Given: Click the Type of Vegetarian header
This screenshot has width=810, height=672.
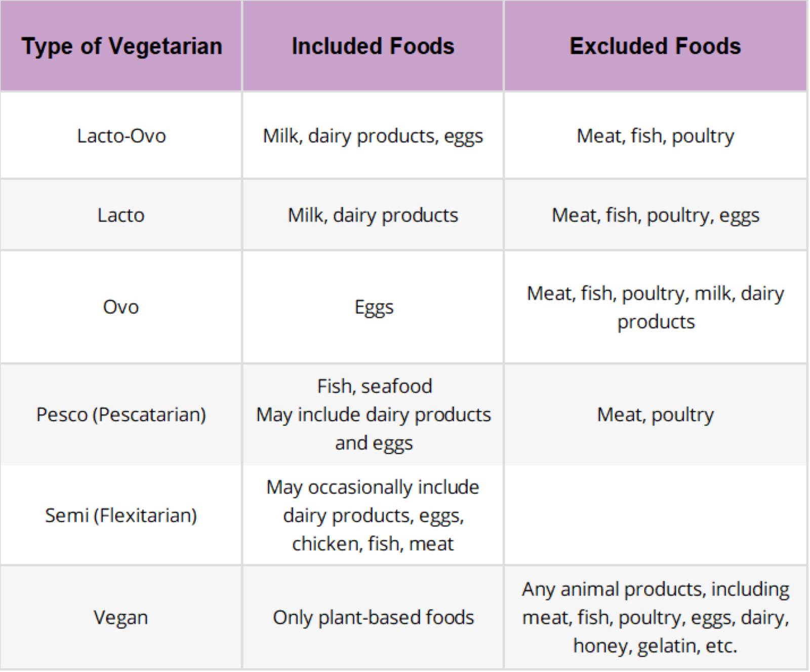Looking at the screenshot, I should point(121,46).
